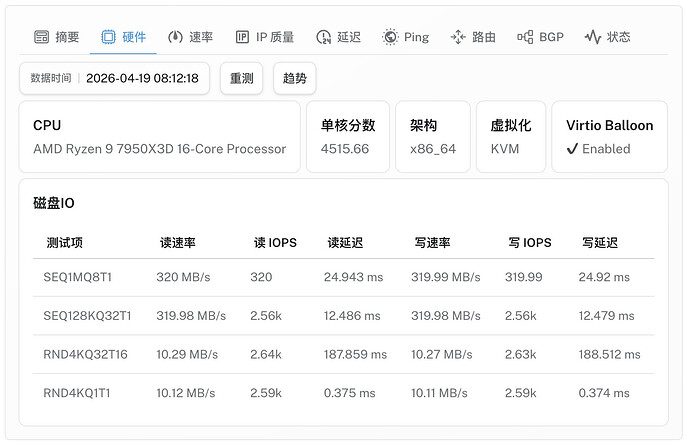Switch to the 状态 tab
The width and height of the screenshot is (690, 443).
(x=607, y=37)
